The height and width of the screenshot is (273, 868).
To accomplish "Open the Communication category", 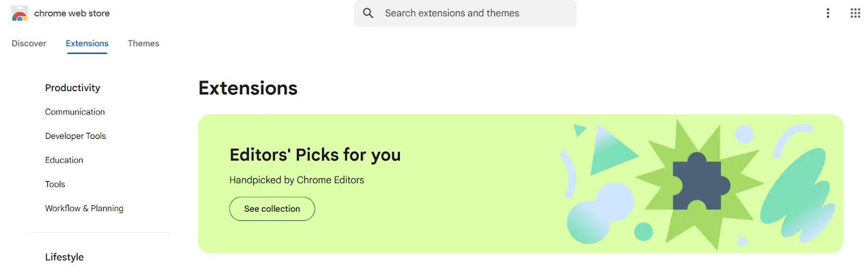I will coord(75,112).
